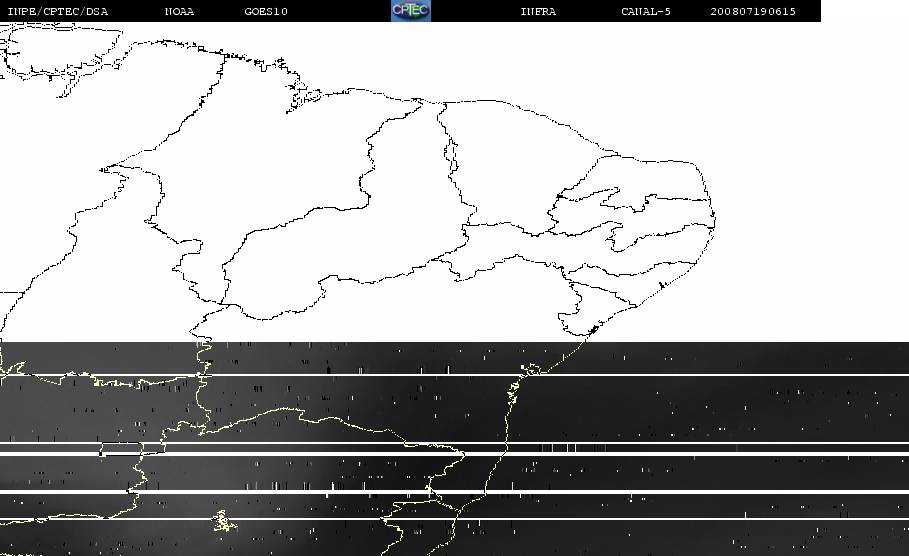The image size is (909, 556).
Task: Select the CANAL-5 channel label
Action: click(646, 12)
